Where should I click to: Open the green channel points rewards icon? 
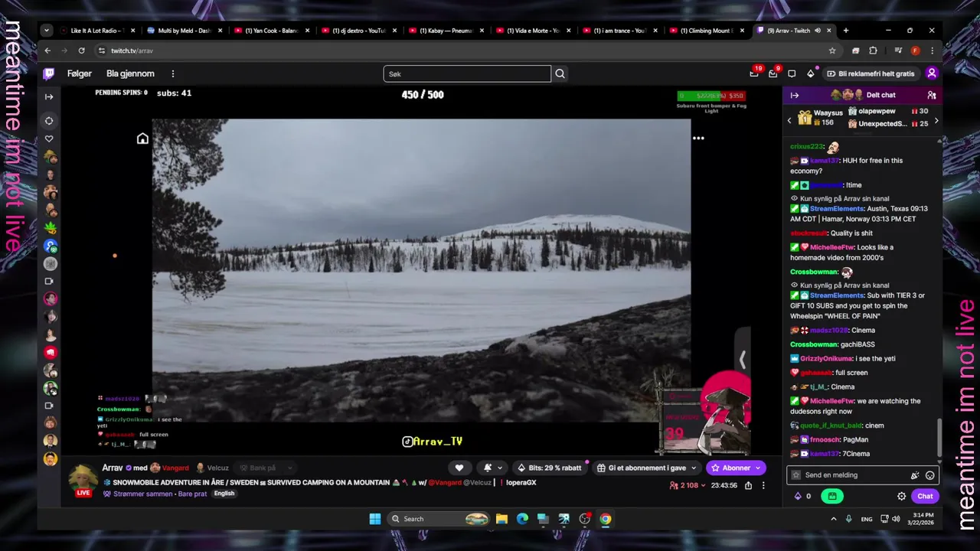[831, 496]
